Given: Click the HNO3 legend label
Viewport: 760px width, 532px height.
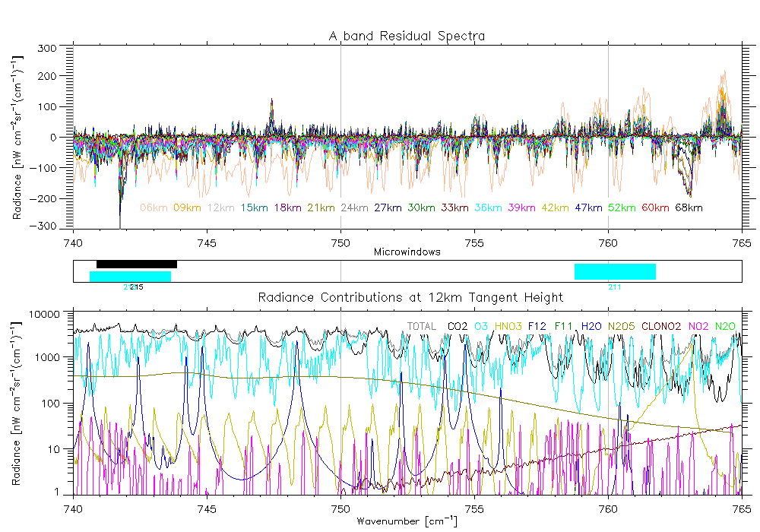Looking at the screenshot, I should tap(507, 327).
